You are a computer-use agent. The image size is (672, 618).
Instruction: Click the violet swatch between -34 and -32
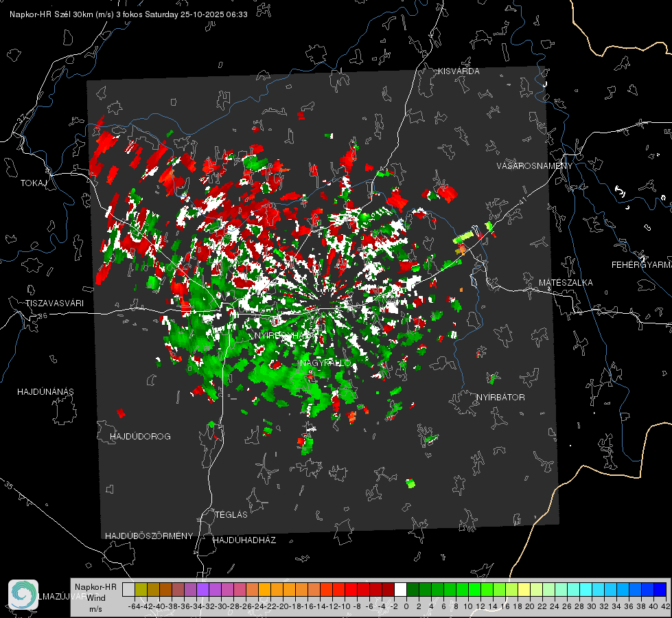tap(202, 589)
